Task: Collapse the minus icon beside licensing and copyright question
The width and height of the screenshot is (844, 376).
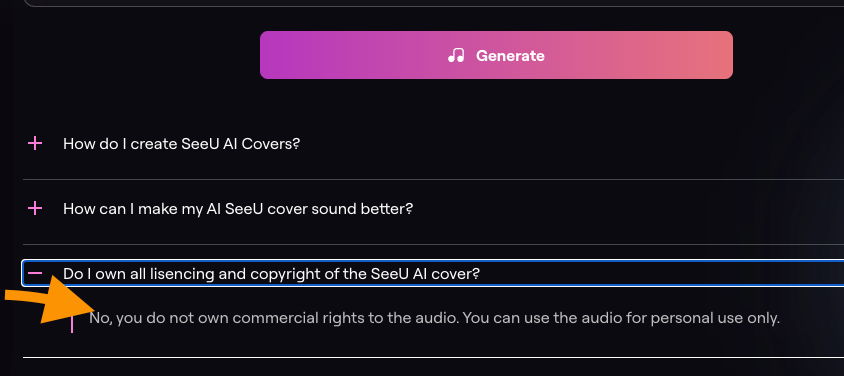Action: (x=35, y=273)
